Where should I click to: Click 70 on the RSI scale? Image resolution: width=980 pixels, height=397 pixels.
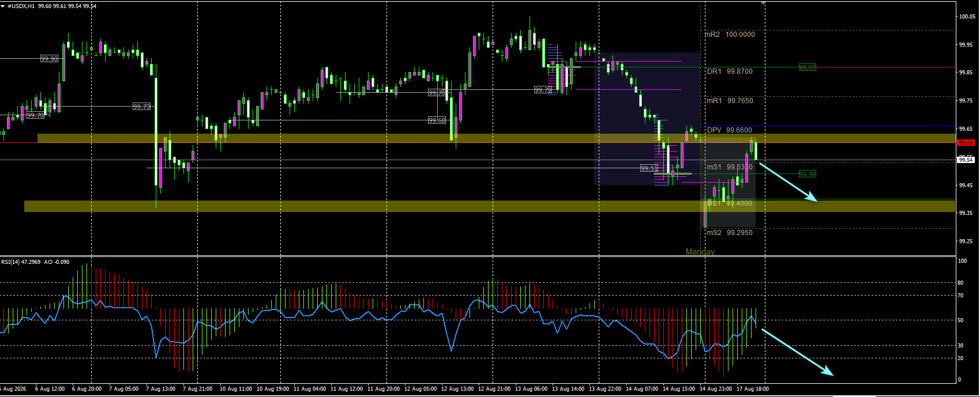(961, 296)
